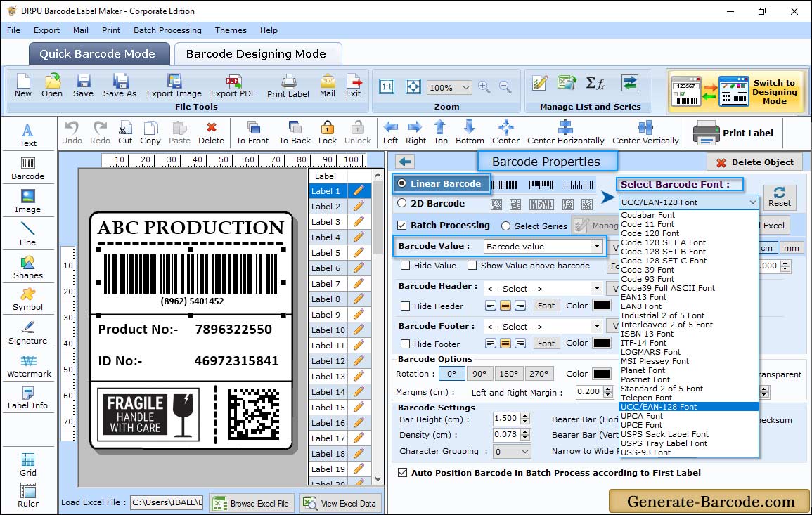Click the Center Horizontally alignment icon
Viewport: 812px width, 515px height.
[565, 133]
